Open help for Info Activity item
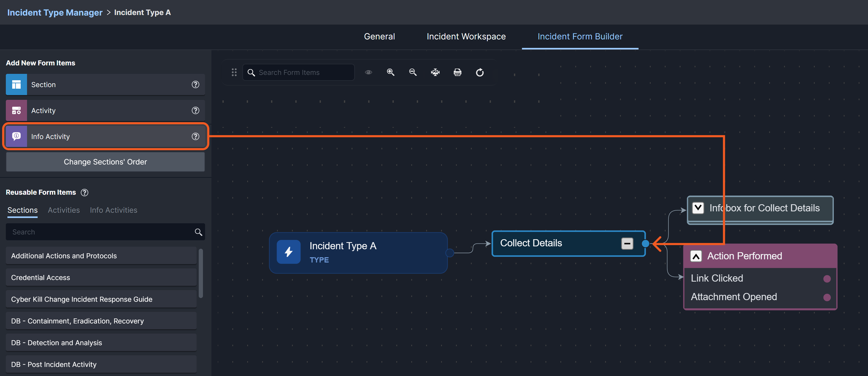The width and height of the screenshot is (868, 376). point(196,136)
